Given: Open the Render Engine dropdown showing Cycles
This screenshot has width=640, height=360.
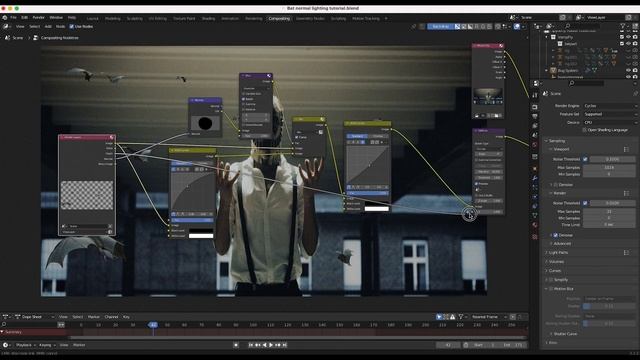Looking at the screenshot, I should [x=609, y=106].
